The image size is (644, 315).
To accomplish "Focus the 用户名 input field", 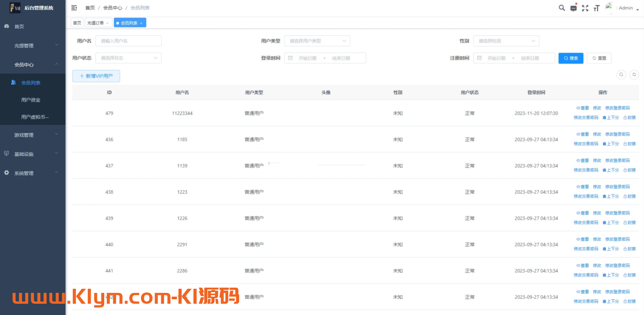I will pos(128,41).
